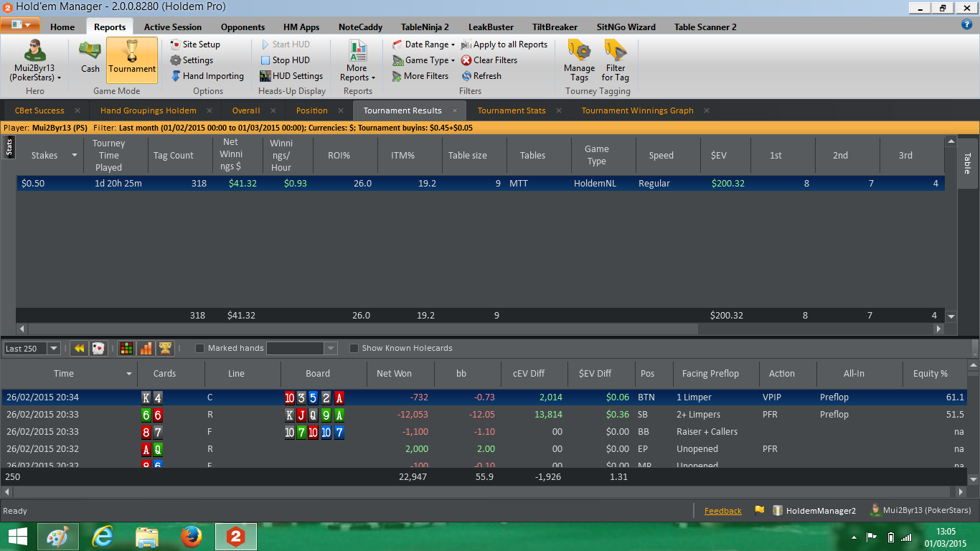Sort by the Net Won column header
The image size is (980, 551).
(x=394, y=374)
